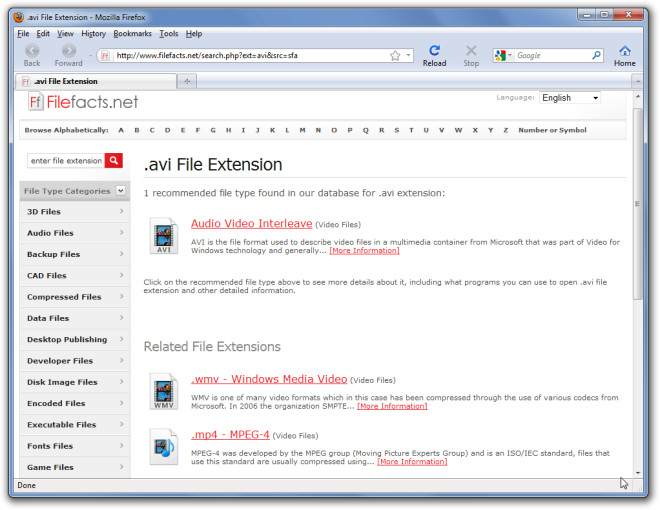Screen dimensions: 660x510
Task: Browse extensions starting with letter W
Action: (458, 130)
